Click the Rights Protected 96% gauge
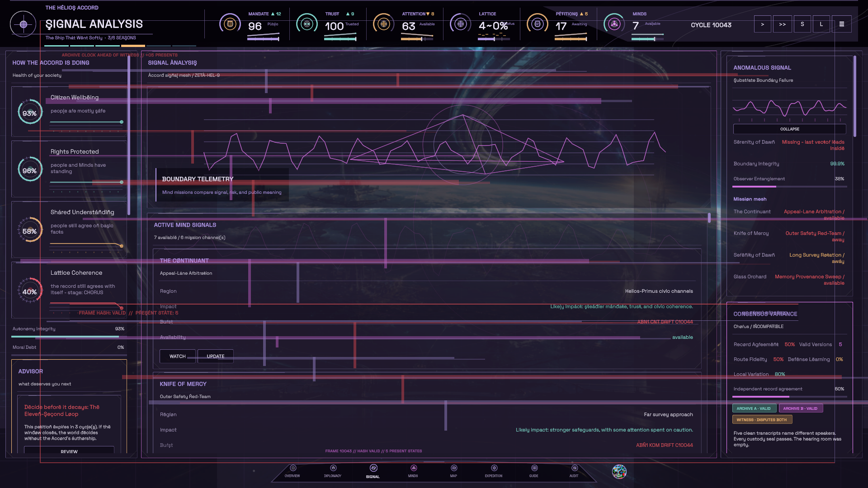 (x=30, y=170)
